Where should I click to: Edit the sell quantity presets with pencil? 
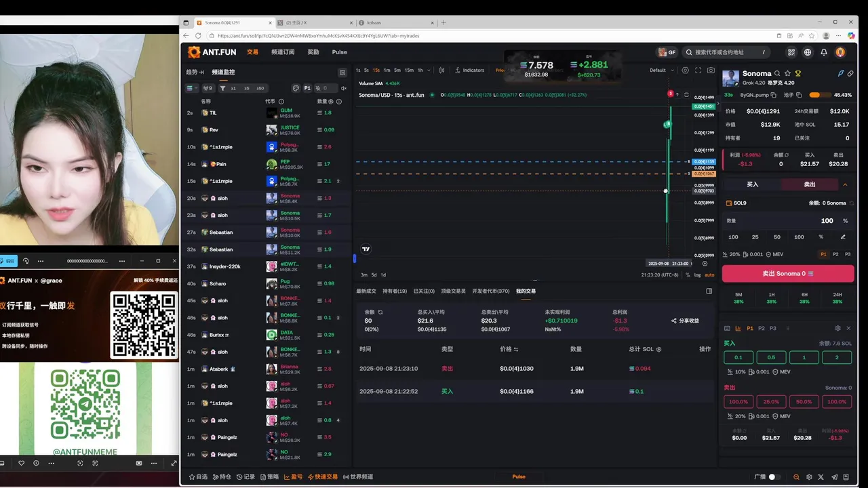[x=843, y=237]
